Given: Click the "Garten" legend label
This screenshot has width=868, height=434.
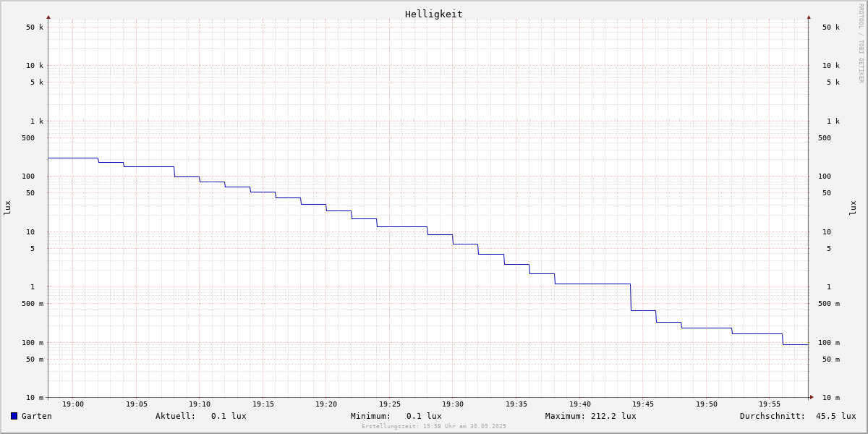Looking at the screenshot, I should pos(37,416).
